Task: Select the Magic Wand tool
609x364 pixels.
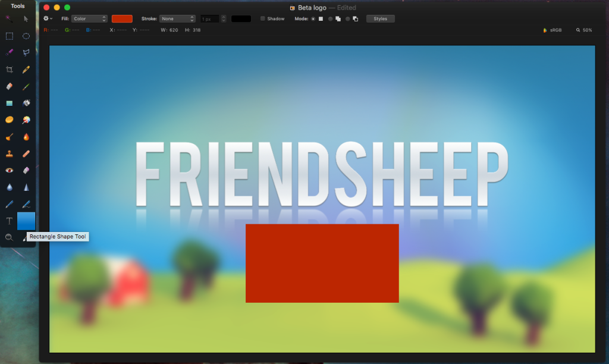Action: pos(9,19)
